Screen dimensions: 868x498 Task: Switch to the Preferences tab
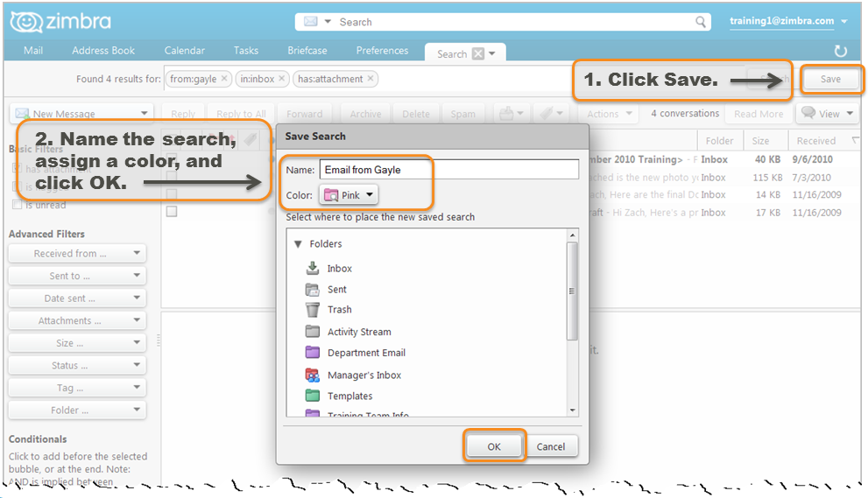(x=382, y=51)
